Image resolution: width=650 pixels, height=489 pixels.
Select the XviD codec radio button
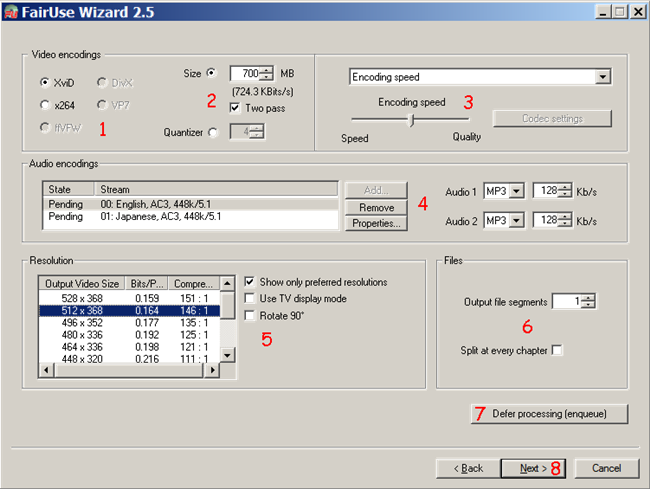44,82
